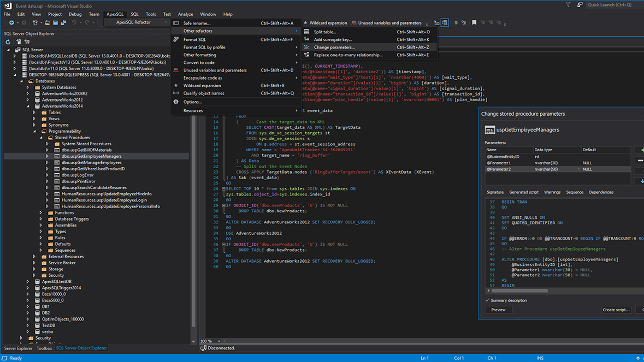Click the Options gear icon in ApexSQL menu

(x=176, y=102)
